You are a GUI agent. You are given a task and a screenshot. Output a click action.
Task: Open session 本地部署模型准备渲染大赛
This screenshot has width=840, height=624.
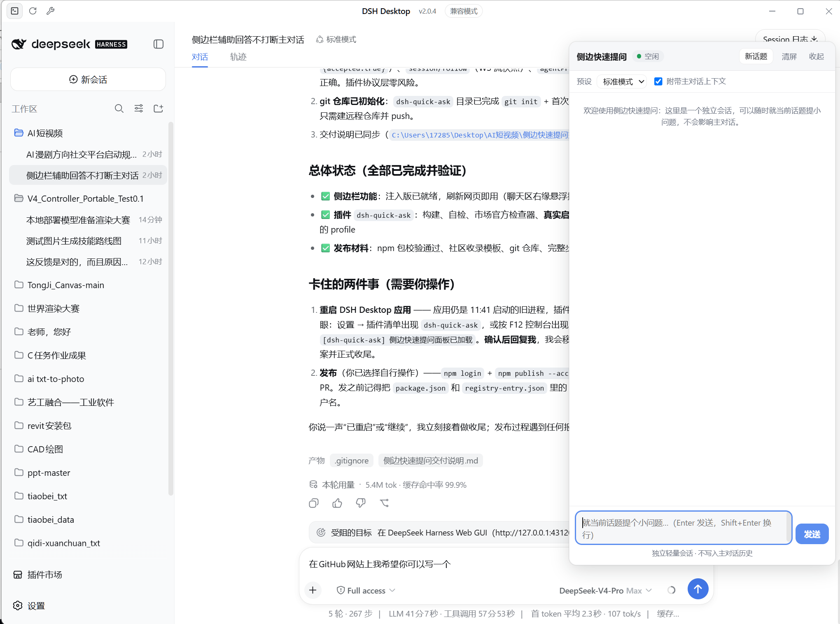[x=88, y=220]
